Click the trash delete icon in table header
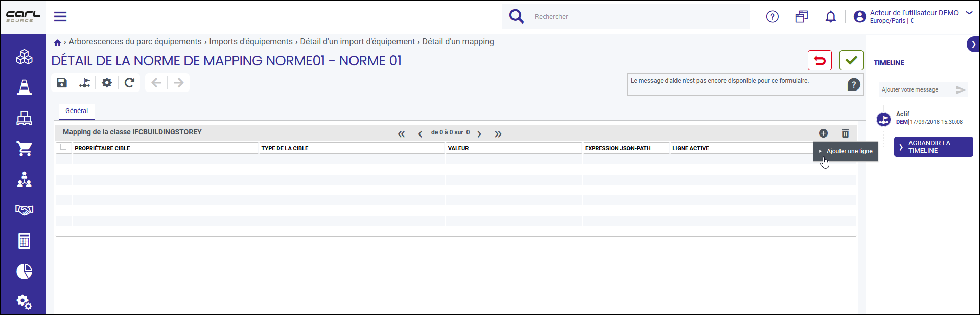Viewport: 980px width, 315px height. click(845, 133)
